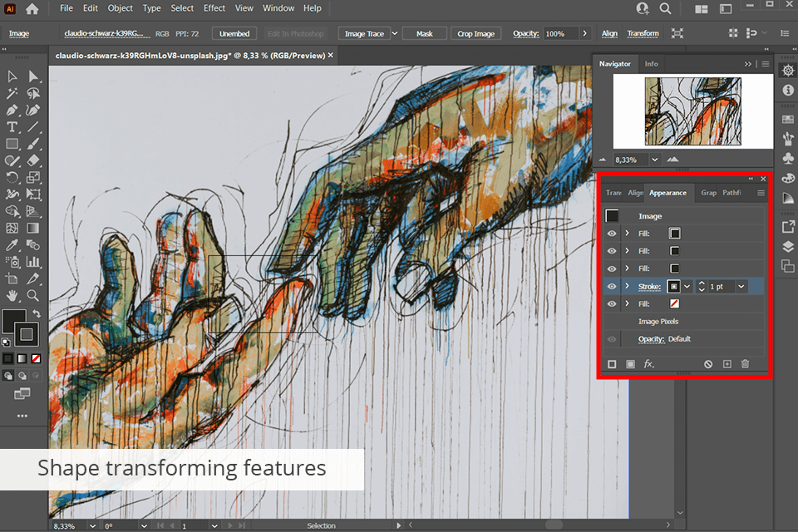Click the Clear Appearance icon
798x532 pixels.
[708, 364]
